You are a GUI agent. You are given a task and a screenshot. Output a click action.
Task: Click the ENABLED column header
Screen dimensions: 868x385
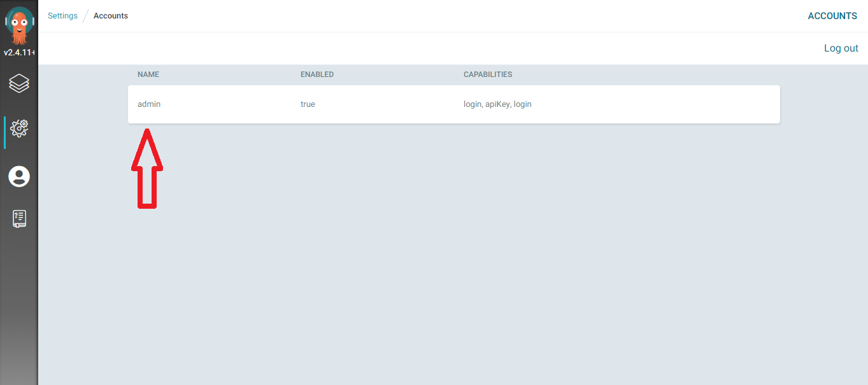tap(317, 74)
